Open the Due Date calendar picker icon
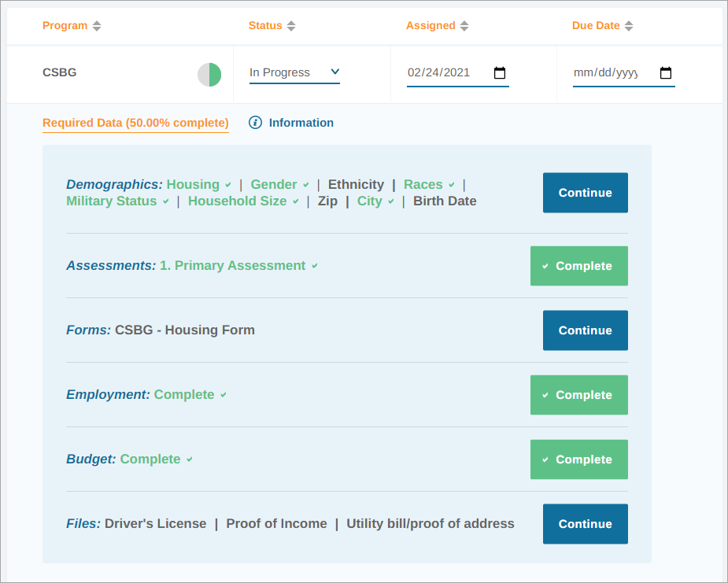Screen dimensions: 728x583 point(666,73)
